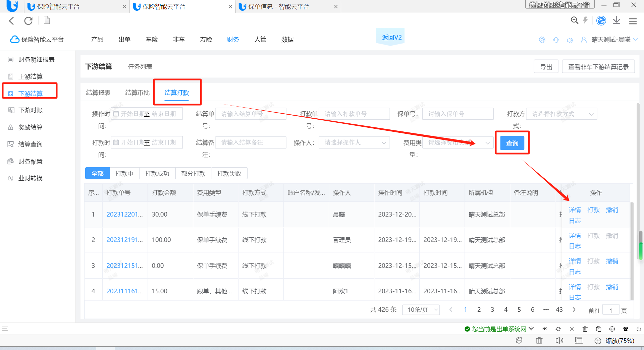Expand the 晴天测试-晨曦 user menu

(x=614, y=40)
